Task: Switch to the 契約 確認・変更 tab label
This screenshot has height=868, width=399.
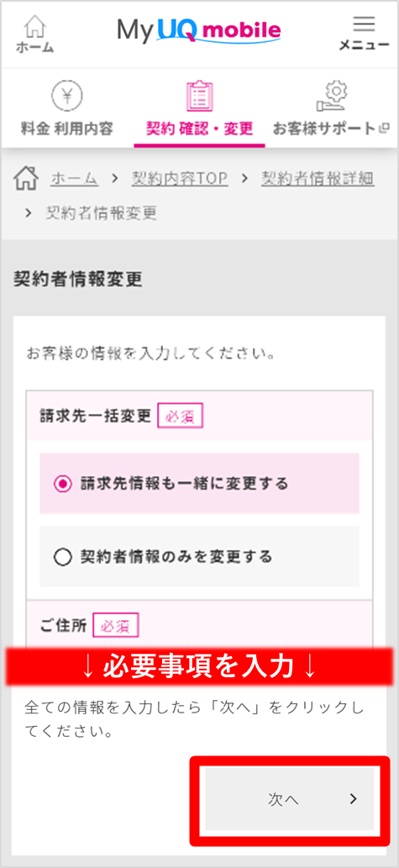Action: 199,129
